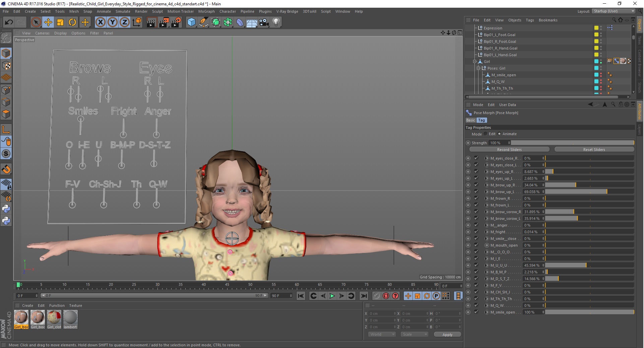The width and height of the screenshot is (644, 348).
Task: Toggle M_eyes_close_R checkmark
Action: click(476, 158)
